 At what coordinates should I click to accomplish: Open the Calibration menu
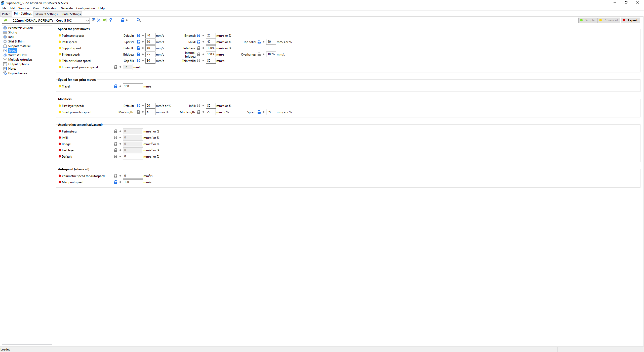click(x=50, y=8)
